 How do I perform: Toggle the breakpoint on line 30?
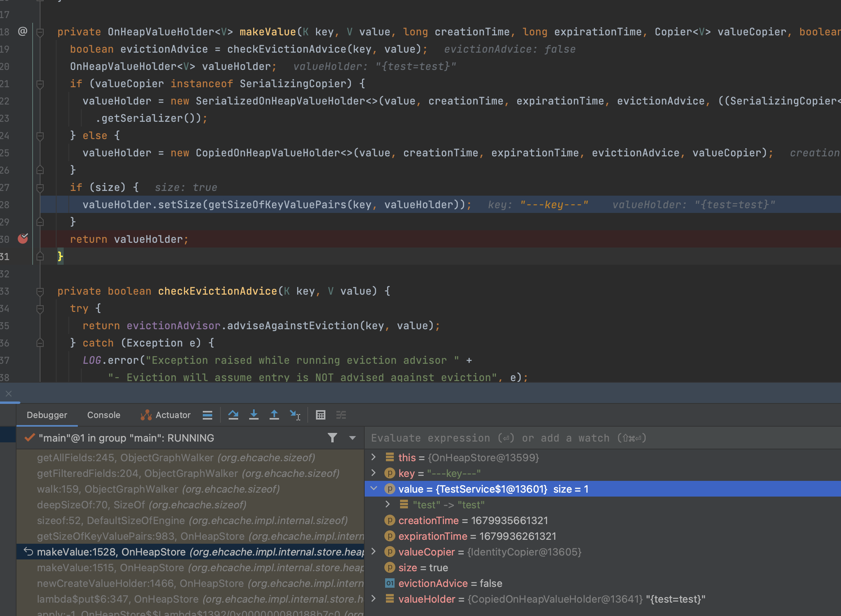click(x=23, y=239)
